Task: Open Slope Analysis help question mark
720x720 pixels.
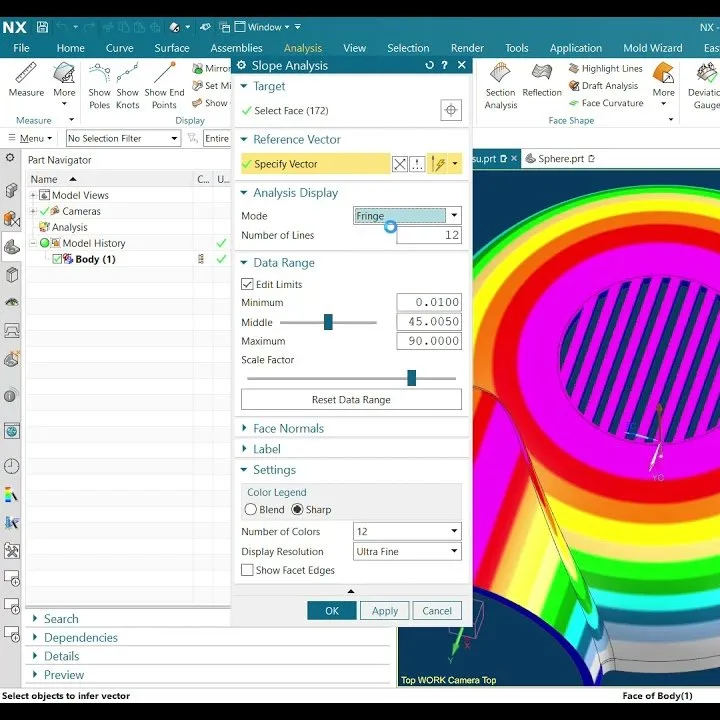Action: coord(444,65)
